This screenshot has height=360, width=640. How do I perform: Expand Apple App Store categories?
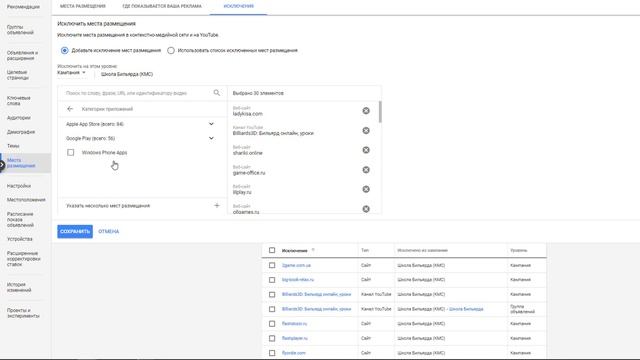pyautogui.click(x=211, y=124)
